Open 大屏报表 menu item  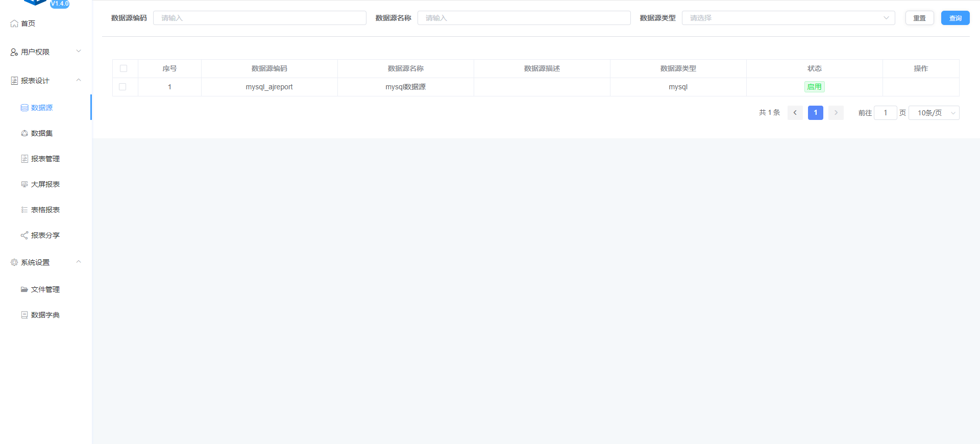pyautogui.click(x=46, y=184)
